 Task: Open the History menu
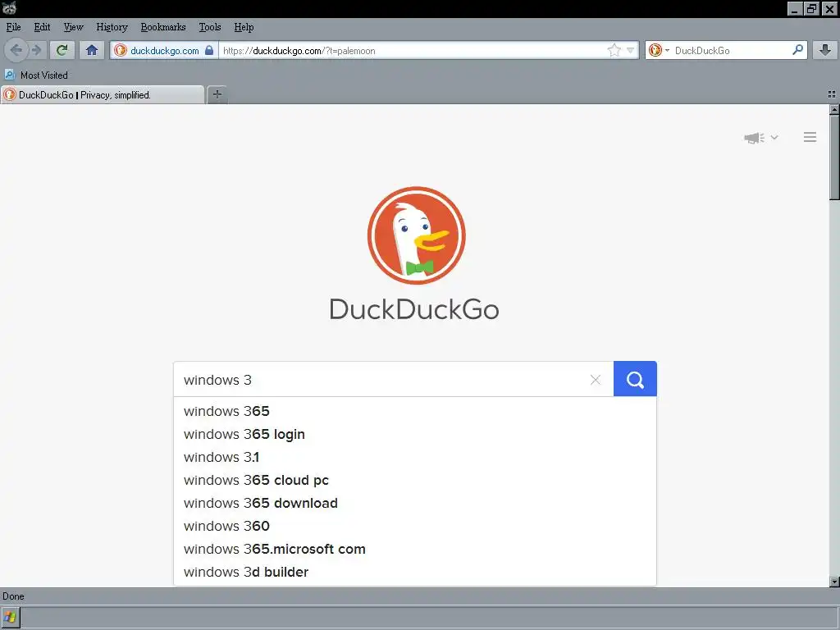[112, 27]
